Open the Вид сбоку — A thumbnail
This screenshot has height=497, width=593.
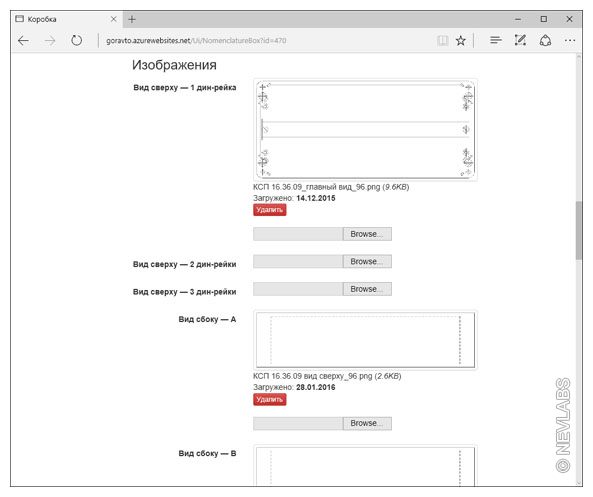tap(365, 340)
